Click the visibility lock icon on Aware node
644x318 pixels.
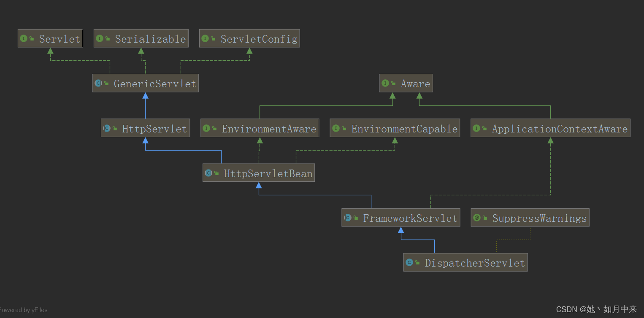pos(393,84)
